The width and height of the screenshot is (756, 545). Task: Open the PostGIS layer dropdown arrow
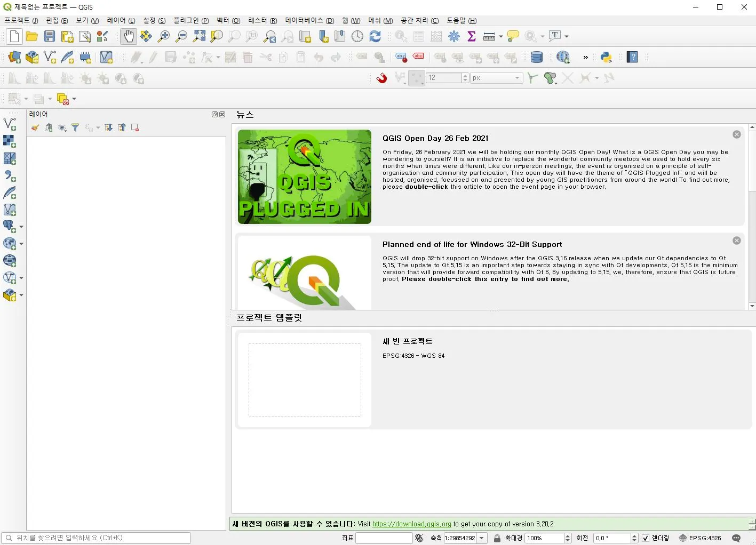(21, 227)
